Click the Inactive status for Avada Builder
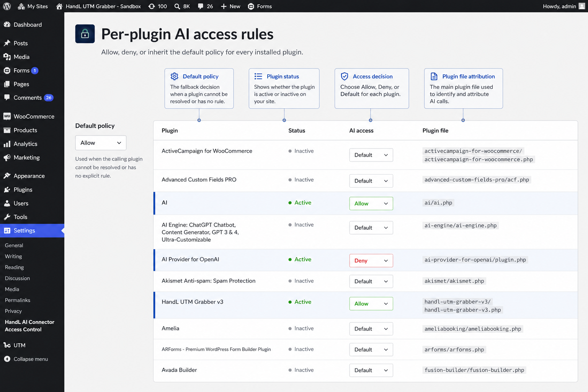The height and width of the screenshot is (392, 588). (x=301, y=370)
